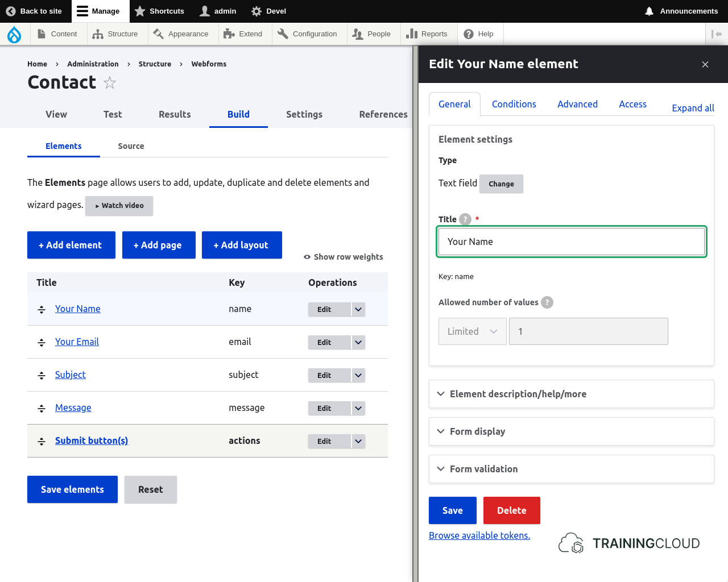This screenshot has width=728, height=582.
Task: Toggle Show row weights
Action: click(x=344, y=257)
